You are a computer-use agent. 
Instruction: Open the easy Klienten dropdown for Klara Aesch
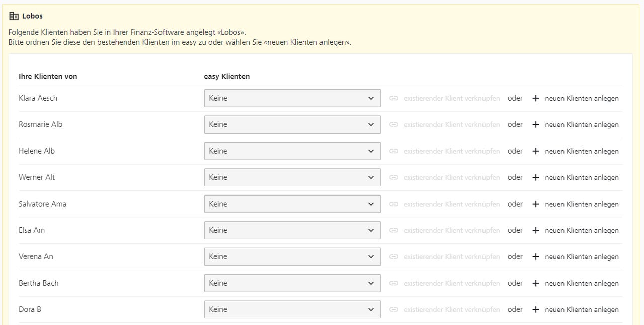(x=292, y=98)
